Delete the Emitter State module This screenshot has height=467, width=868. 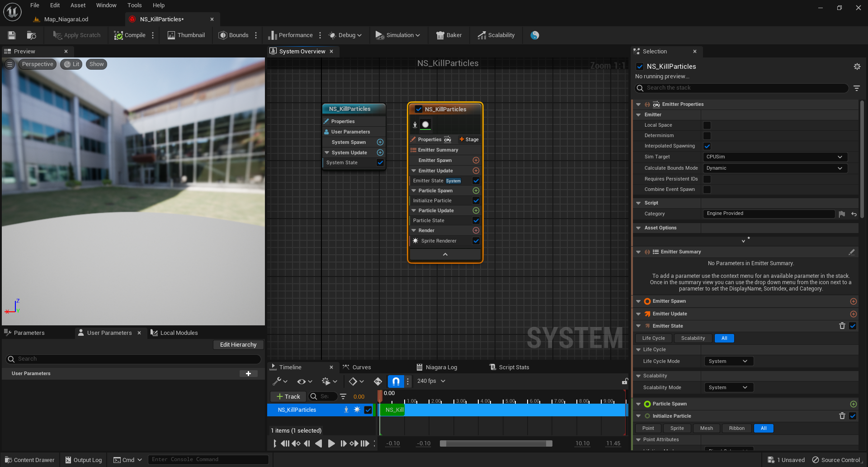pyautogui.click(x=842, y=326)
